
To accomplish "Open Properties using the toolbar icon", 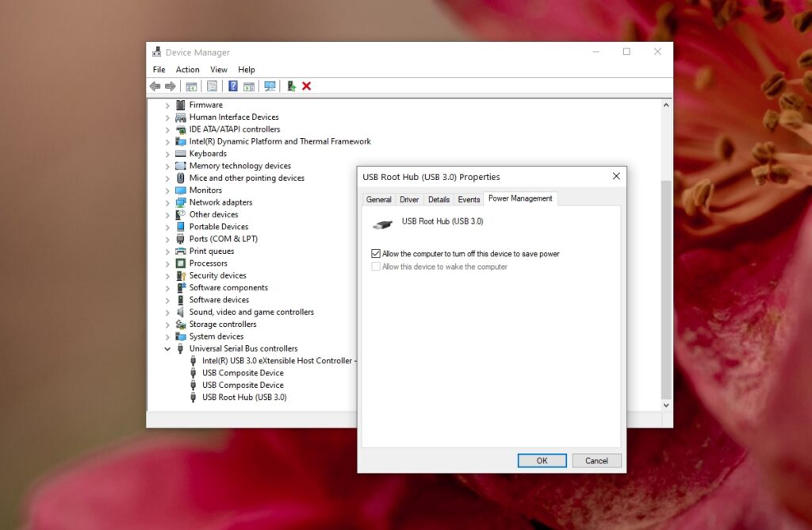I will [212, 86].
